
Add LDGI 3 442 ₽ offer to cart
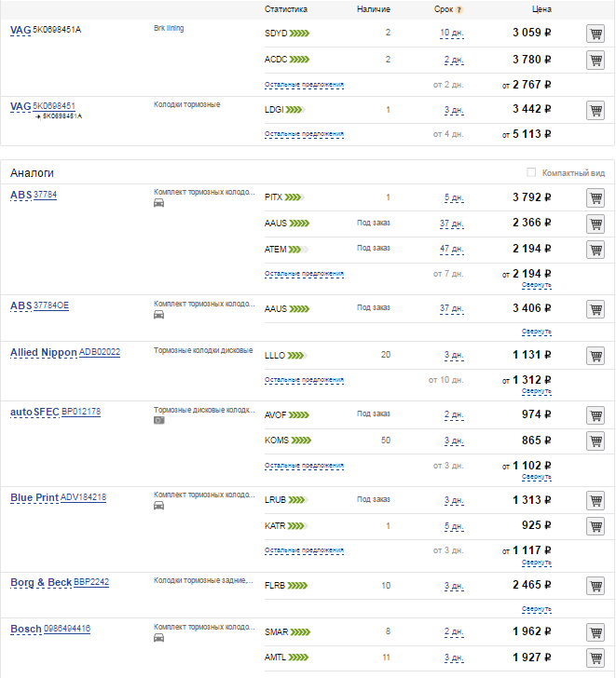point(595,110)
